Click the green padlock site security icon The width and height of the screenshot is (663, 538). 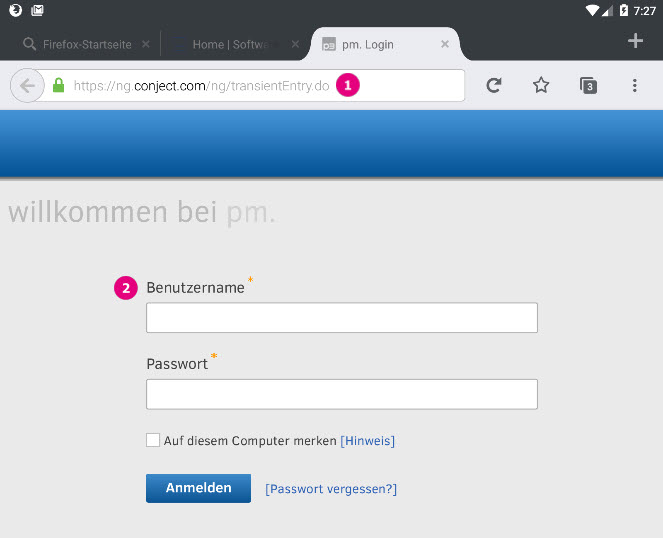coord(58,86)
